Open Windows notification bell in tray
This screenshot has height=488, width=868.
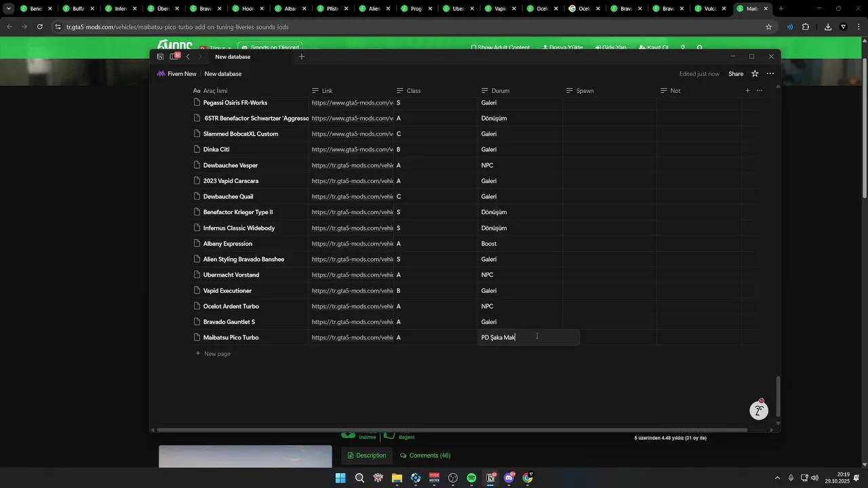click(856, 478)
